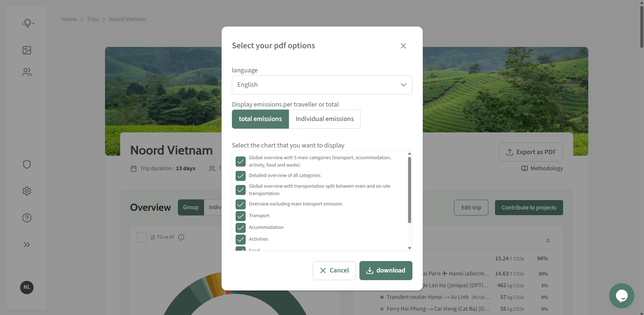644x315 pixels.
Task: Close the pdf options dialog
Action: pos(403,46)
